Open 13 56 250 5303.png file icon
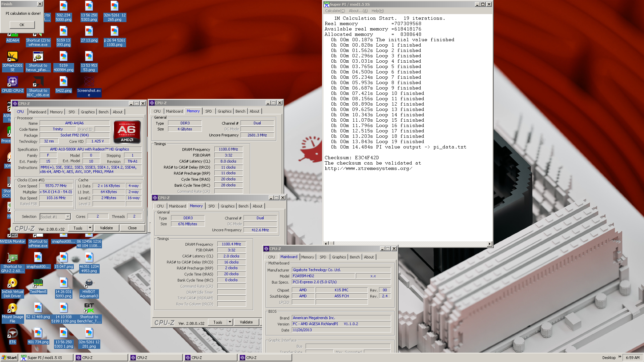Screen dimensions: 644x362 (89, 11)
